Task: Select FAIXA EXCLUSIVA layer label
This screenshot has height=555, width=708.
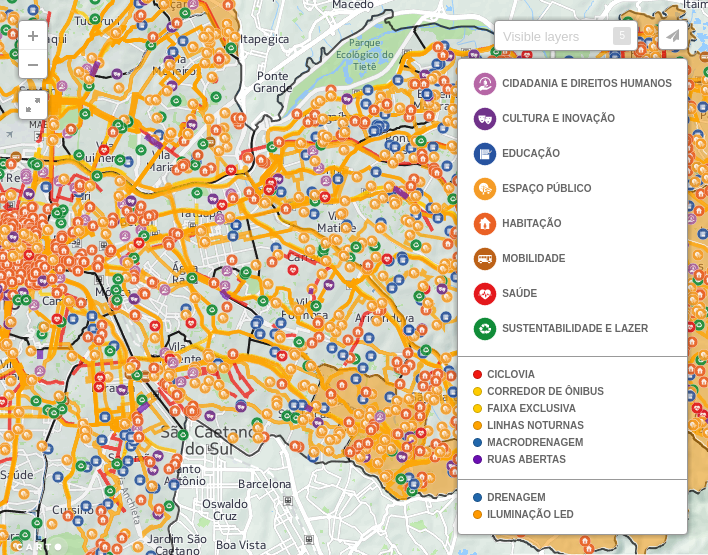Action: tap(531, 408)
